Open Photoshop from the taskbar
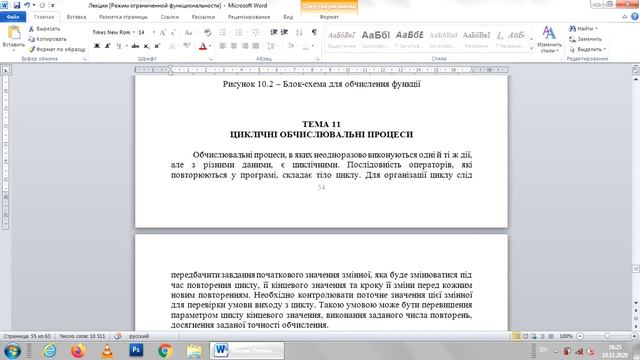The height and width of the screenshot is (360, 640). [x=136, y=350]
